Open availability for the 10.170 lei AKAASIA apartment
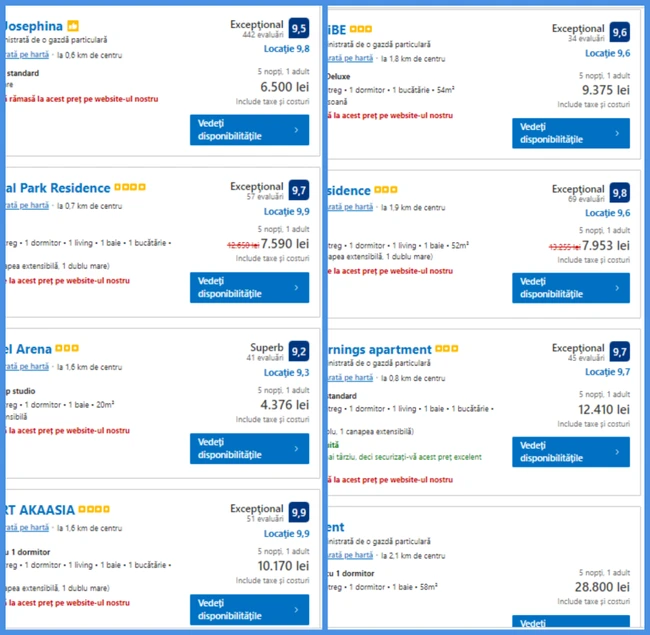Screen dimensions: 650x635 tap(250, 610)
